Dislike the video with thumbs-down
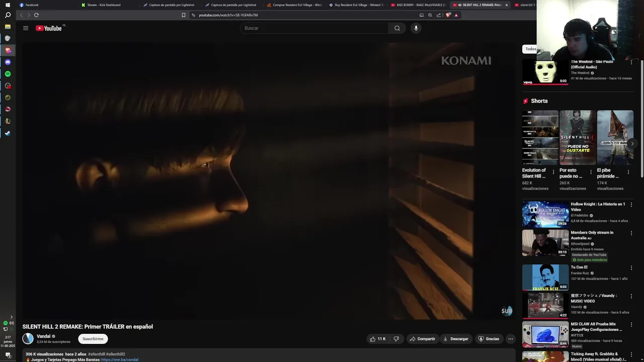 point(396,339)
